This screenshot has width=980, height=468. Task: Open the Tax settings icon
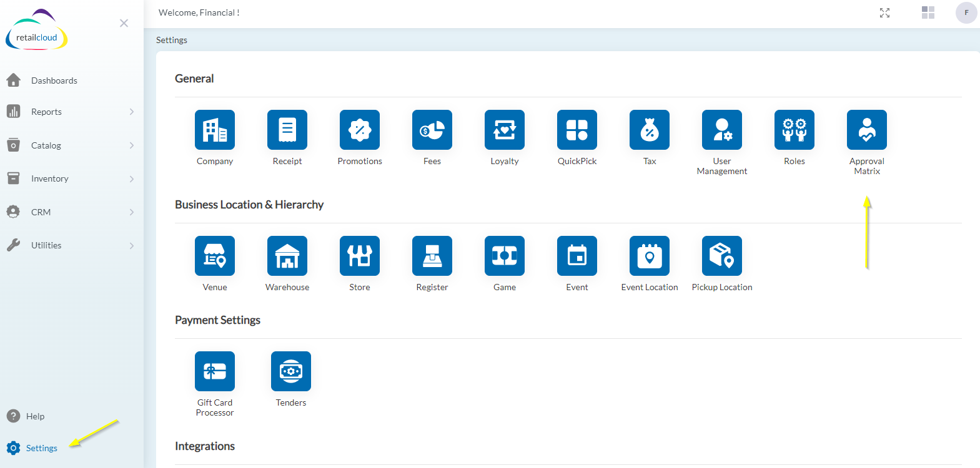[650, 130]
